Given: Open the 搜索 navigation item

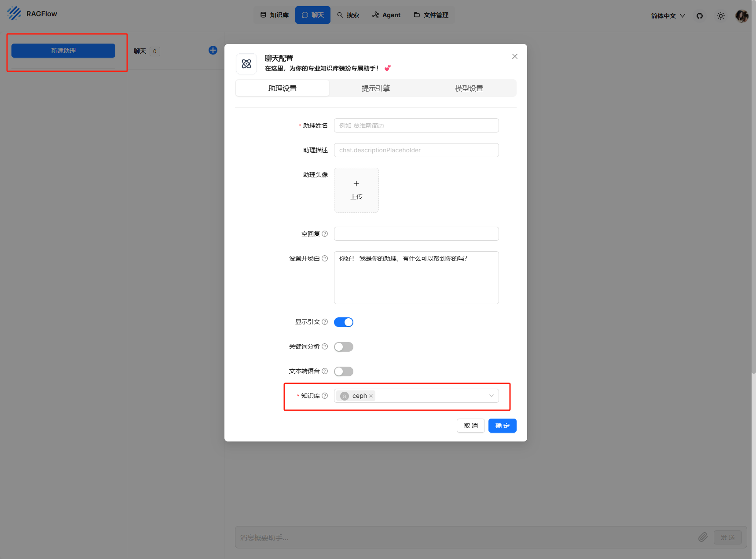Looking at the screenshot, I should [348, 15].
